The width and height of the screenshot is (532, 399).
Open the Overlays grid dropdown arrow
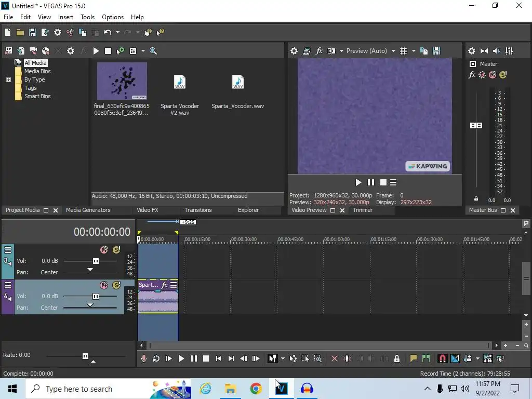pyautogui.click(x=414, y=51)
